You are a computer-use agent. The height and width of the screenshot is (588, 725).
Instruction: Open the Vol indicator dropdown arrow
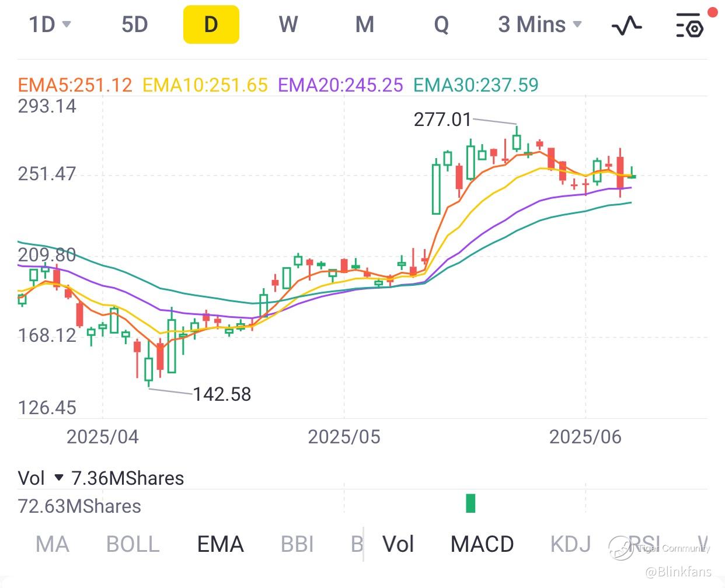[x=58, y=478]
